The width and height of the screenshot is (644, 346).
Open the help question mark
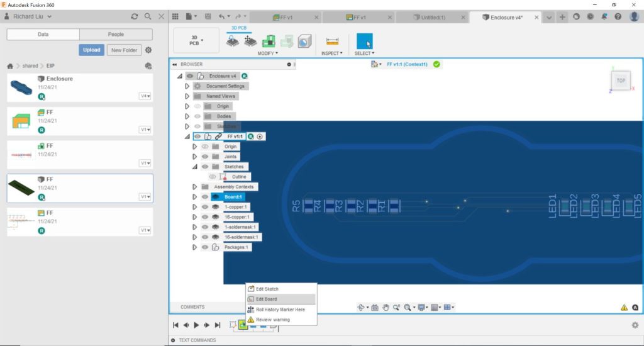pyautogui.click(x=618, y=17)
